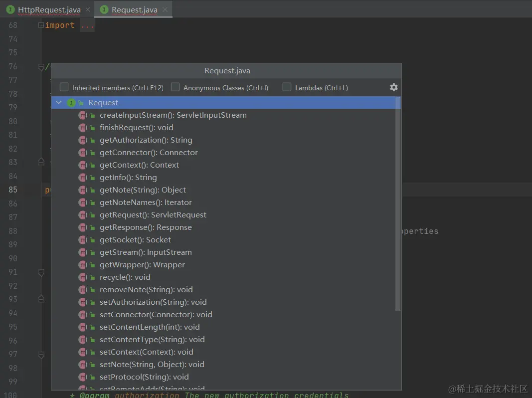Enable Anonymous Classes checkbox
The height and width of the screenshot is (398, 532).
(x=175, y=87)
